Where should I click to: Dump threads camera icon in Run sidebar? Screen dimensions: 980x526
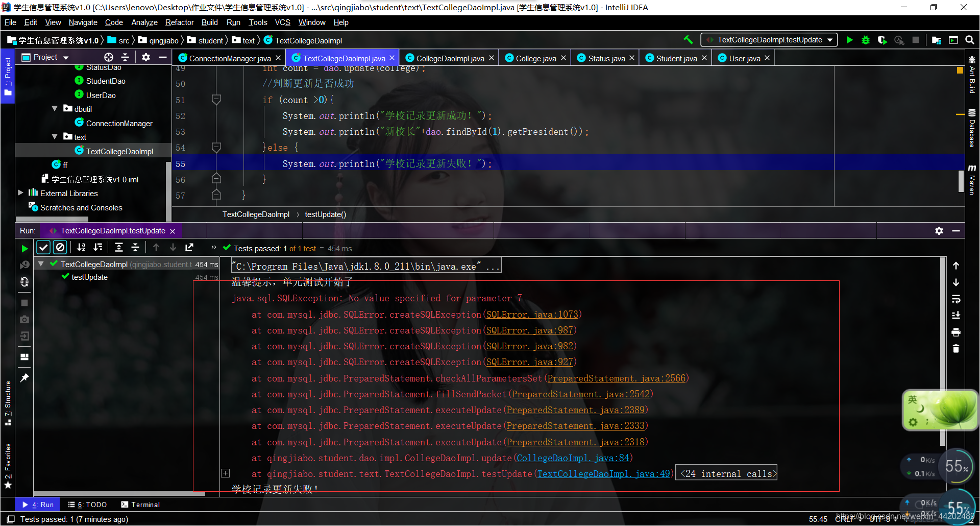(24, 319)
